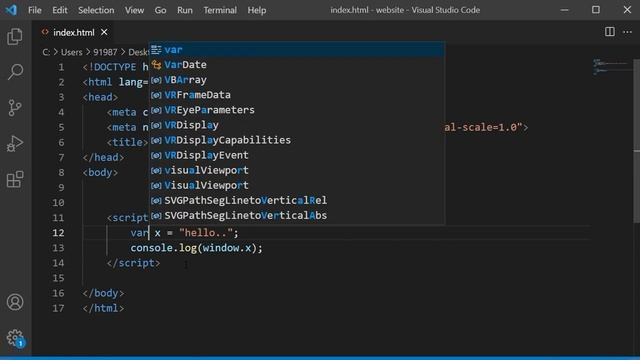Screen dimensions: 640x360
Task: Select the SVGPathSegLinetoVerticalRel suggestion
Action: [297, 200]
